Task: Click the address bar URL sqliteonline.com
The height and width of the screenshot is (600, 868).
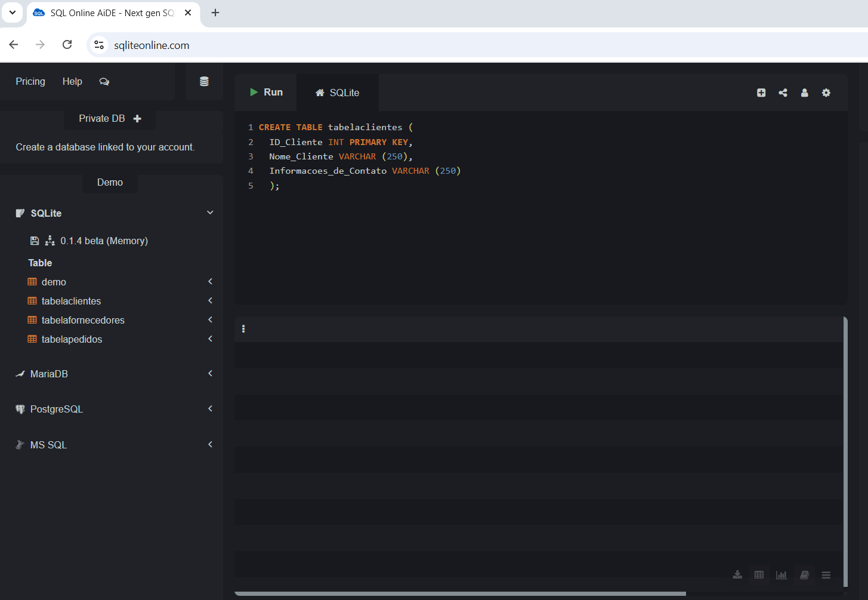Action: point(152,45)
